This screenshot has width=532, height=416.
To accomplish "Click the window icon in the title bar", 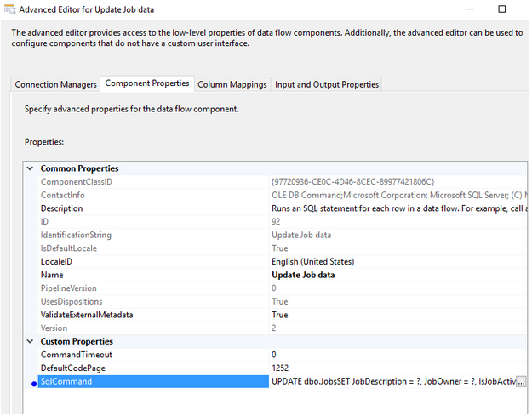I will click(x=9, y=9).
